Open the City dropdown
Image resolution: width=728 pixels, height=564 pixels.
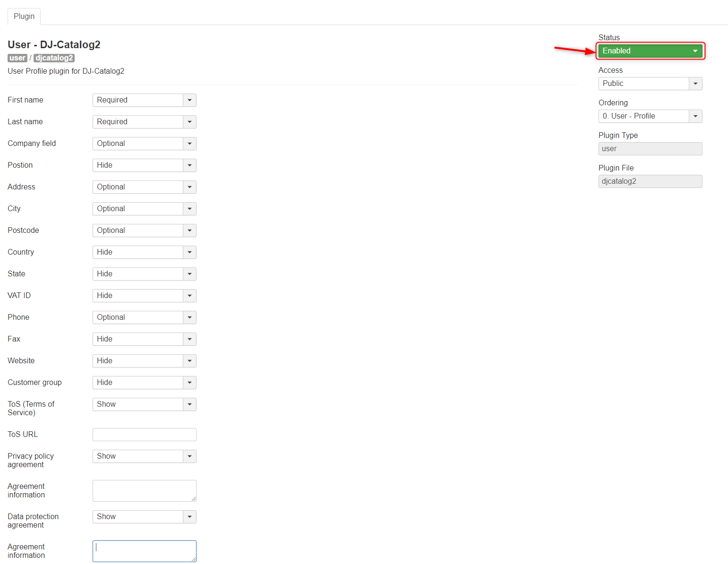pos(145,209)
